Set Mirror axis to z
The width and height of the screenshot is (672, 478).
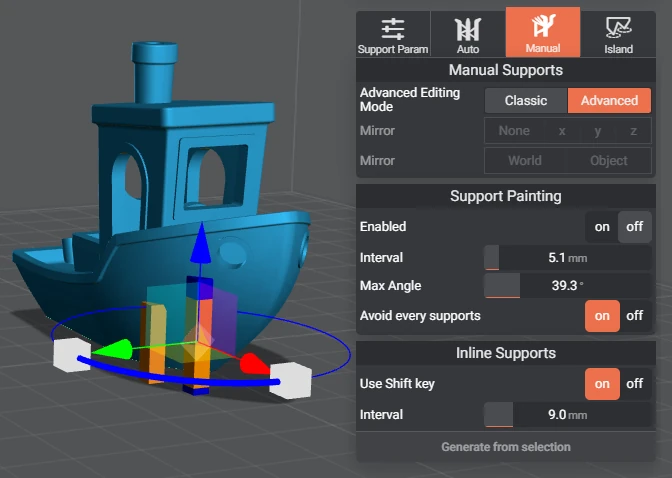[x=633, y=131]
